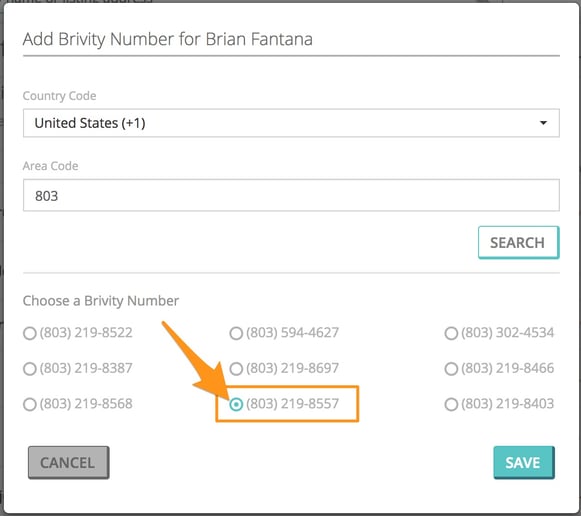Open the Country Code dropdown
The image size is (581, 516).
click(x=291, y=123)
